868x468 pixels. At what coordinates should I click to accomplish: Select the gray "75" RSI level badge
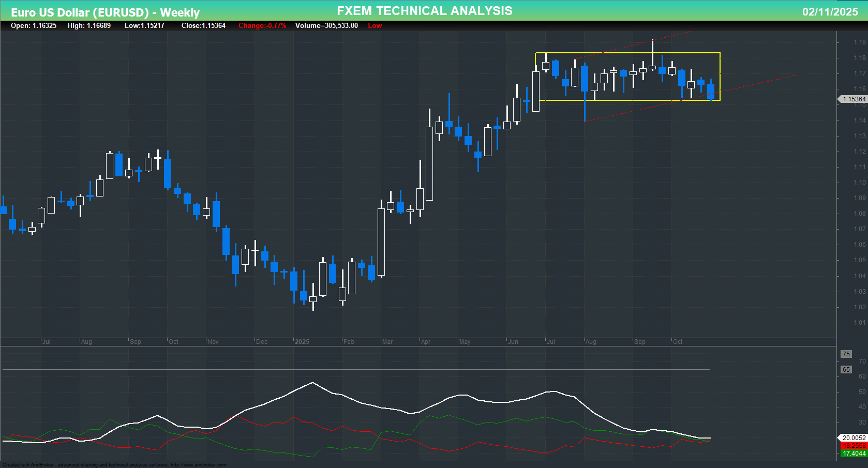click(846, 354)
